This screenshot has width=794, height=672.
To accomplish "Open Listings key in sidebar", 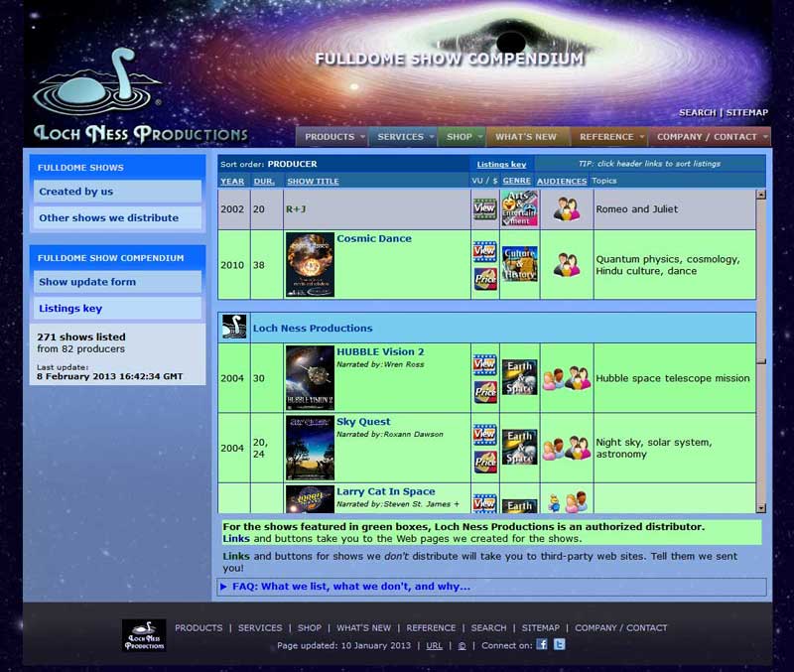I will (x=117, y=308).
